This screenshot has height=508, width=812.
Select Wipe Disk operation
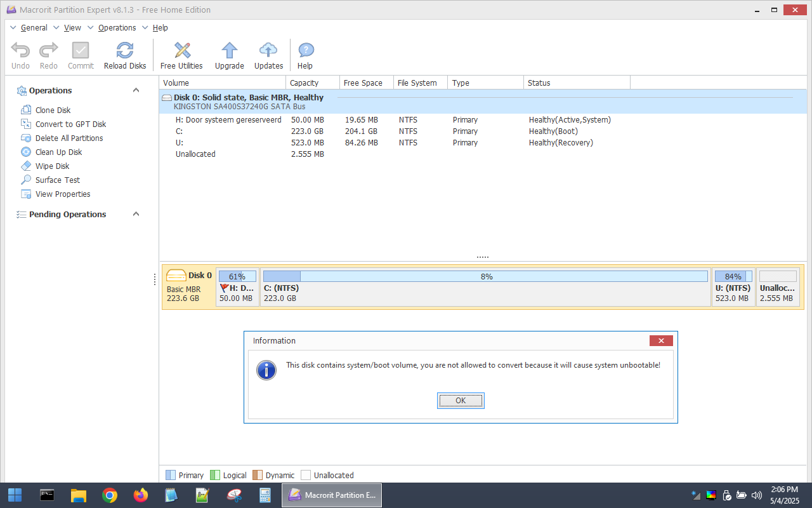click(x=53, y=166)
